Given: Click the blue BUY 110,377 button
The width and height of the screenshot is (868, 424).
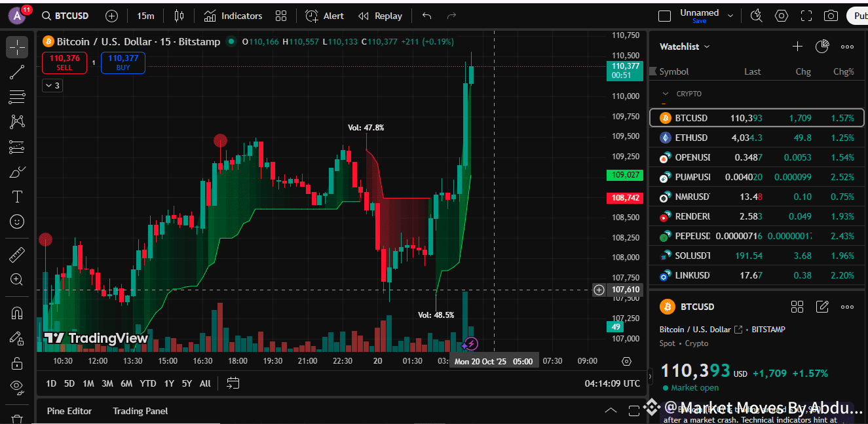Looking at the screenshot, I should 123,63.
